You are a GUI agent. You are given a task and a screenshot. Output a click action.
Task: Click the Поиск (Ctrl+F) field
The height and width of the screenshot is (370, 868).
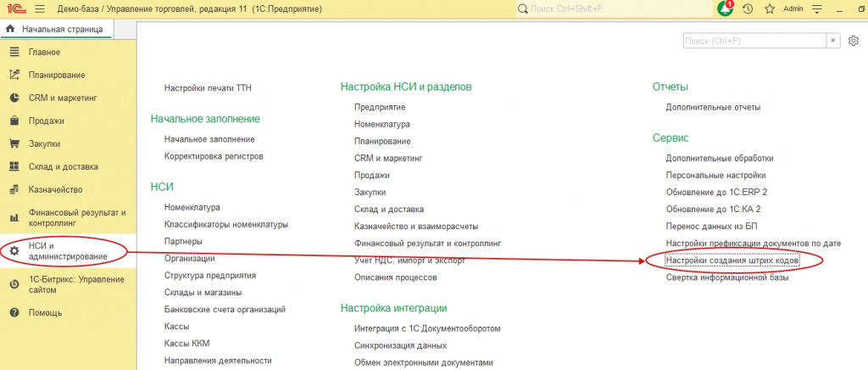point(755,41)
